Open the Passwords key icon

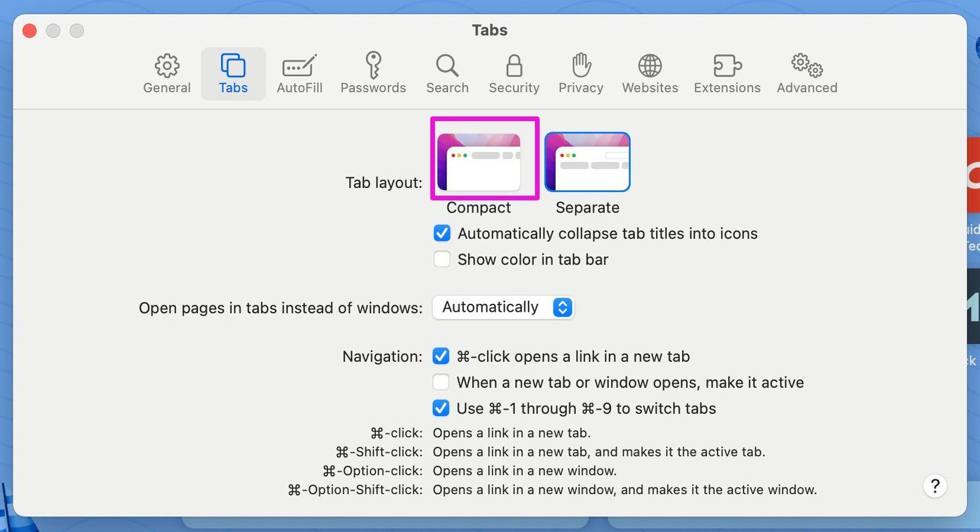(373, 65)
